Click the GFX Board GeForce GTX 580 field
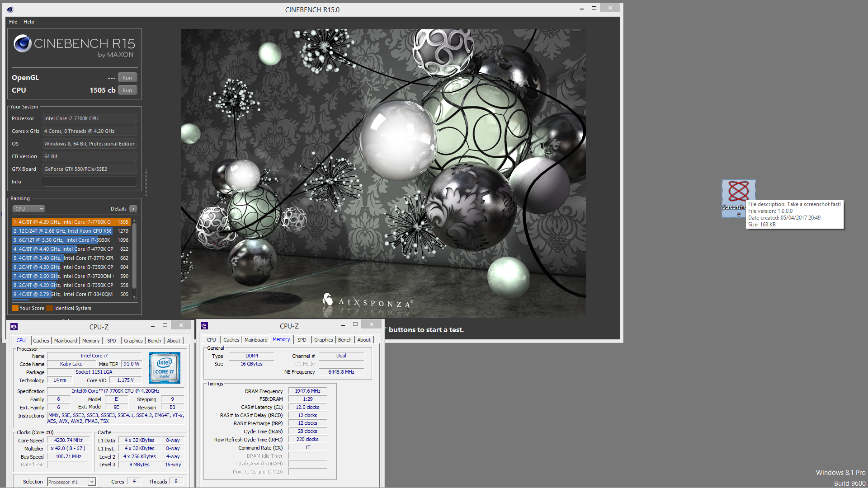This screenshot has height=488, width=868. 90,169
